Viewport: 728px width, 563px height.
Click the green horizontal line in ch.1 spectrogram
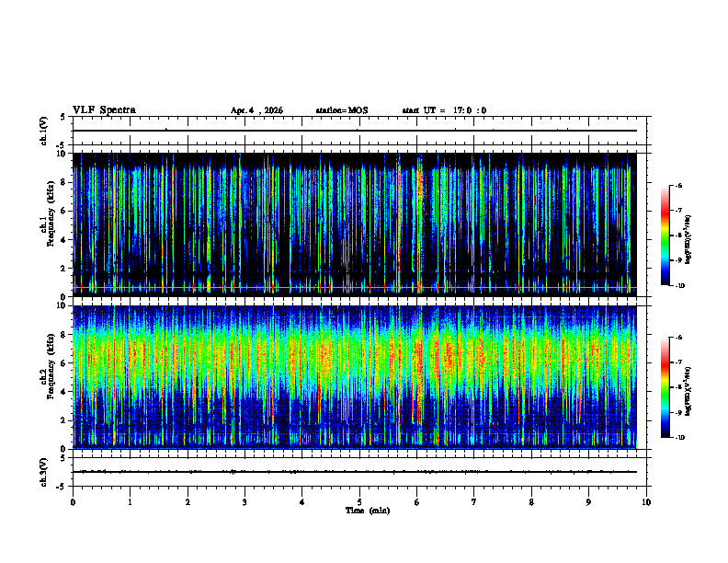pos(354,288)
